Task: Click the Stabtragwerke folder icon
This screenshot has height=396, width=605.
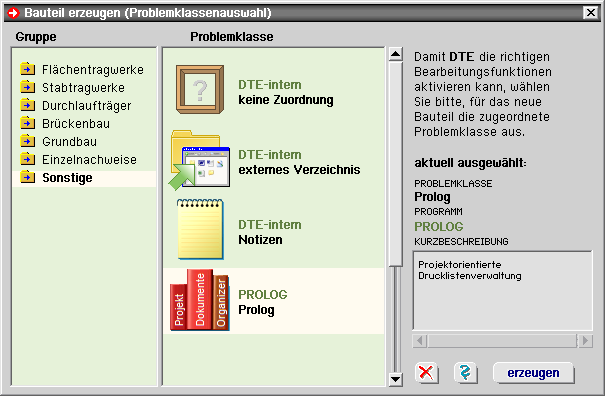Action: click(27, 87)
